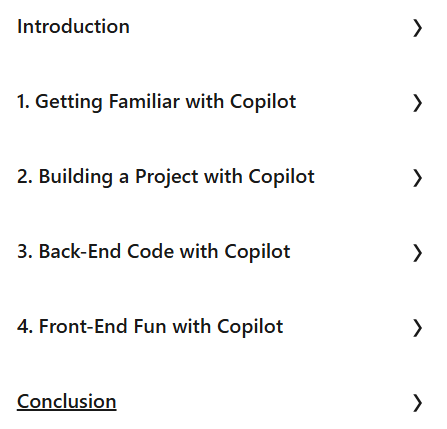
Task: Click the chevron icon next to Front-End Fun with Copilot
Action: coord(417,328)
